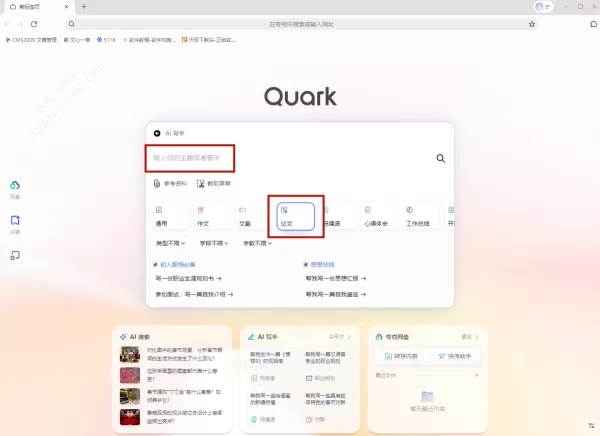Viewport: 600px width, 436px height.
Task: Click the screen capture scissors button
Action: tap(214, 183)
